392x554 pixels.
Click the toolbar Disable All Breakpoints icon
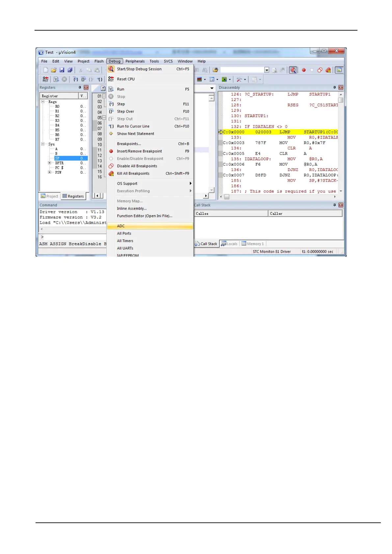click(320, 70)
